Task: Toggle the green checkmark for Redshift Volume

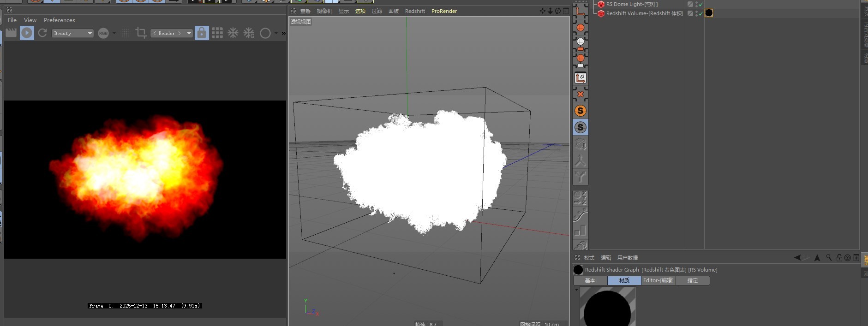Action: [700, 13]
